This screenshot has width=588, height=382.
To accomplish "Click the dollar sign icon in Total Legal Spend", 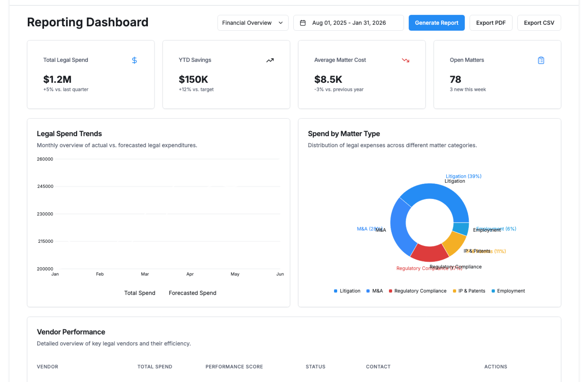I will click(134, 60).
